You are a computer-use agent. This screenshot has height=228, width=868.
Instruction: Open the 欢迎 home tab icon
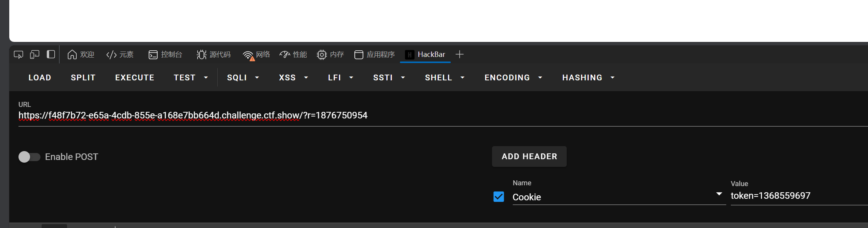72,55
